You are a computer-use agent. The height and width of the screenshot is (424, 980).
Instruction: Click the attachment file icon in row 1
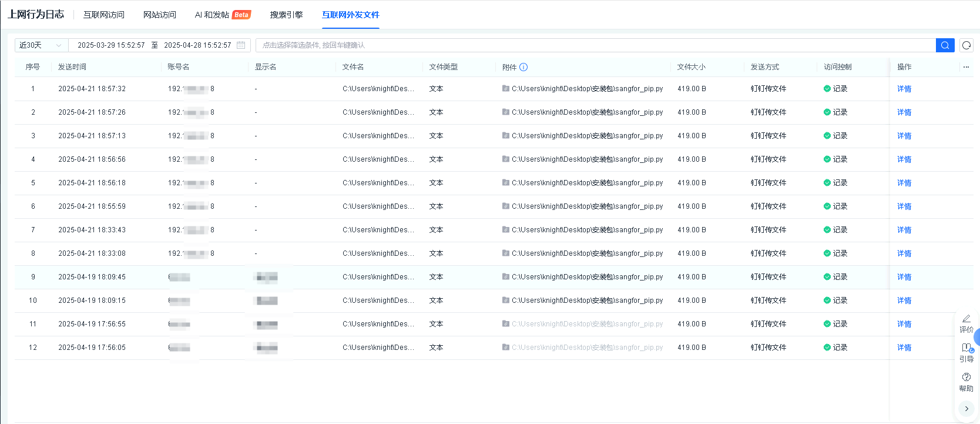[506, 89]
